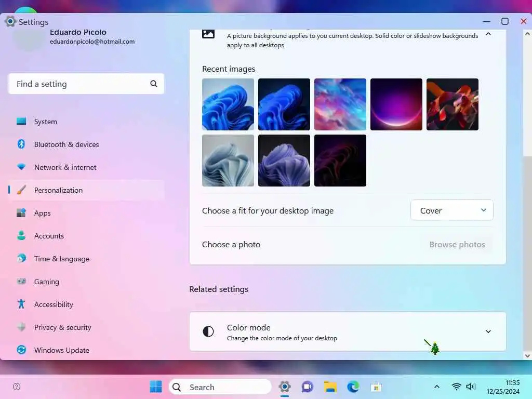Open the Apps settings category
The image size is (532, 399).
[86, 213]
